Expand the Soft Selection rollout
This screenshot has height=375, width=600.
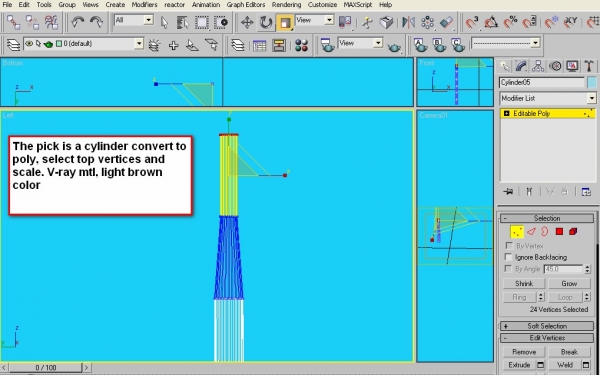click(547, 326)
